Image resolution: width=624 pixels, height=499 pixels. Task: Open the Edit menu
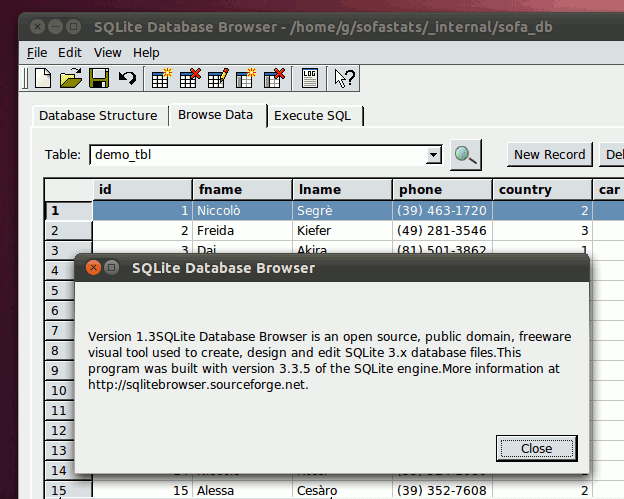70,53
